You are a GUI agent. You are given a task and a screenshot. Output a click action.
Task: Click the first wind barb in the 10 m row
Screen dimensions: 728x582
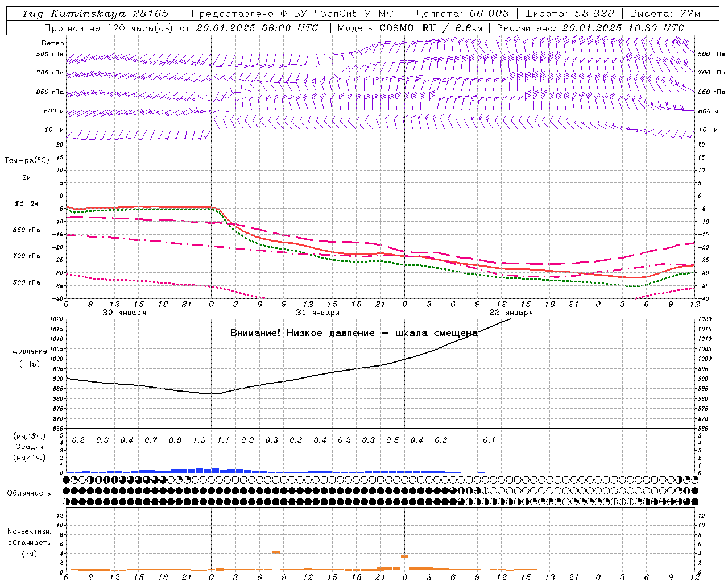pyautogui.click(x=72, y=135)
